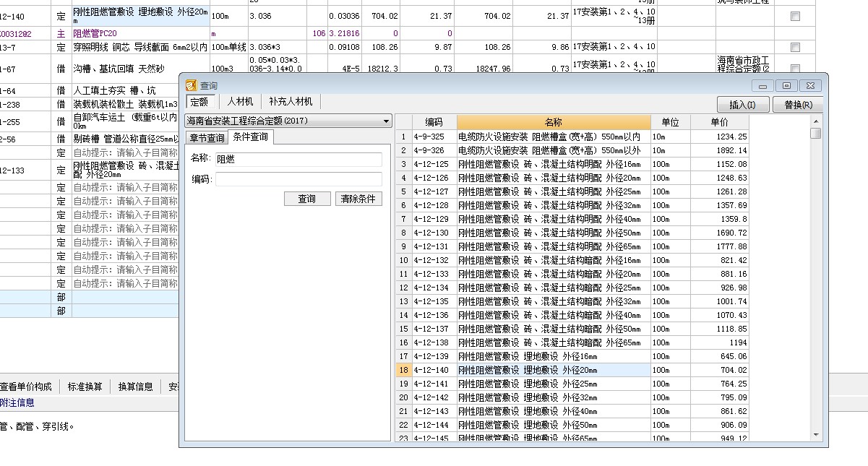
Task: Click the 3.21816 cell in main window
Action: 344,33
